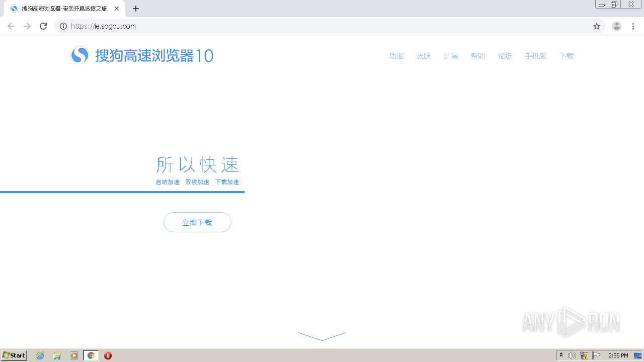This screenshot has width=644, height=362.
Task: Click the down chevron to scroll next section
Action: pyautogui.click(x=322, y=336)
